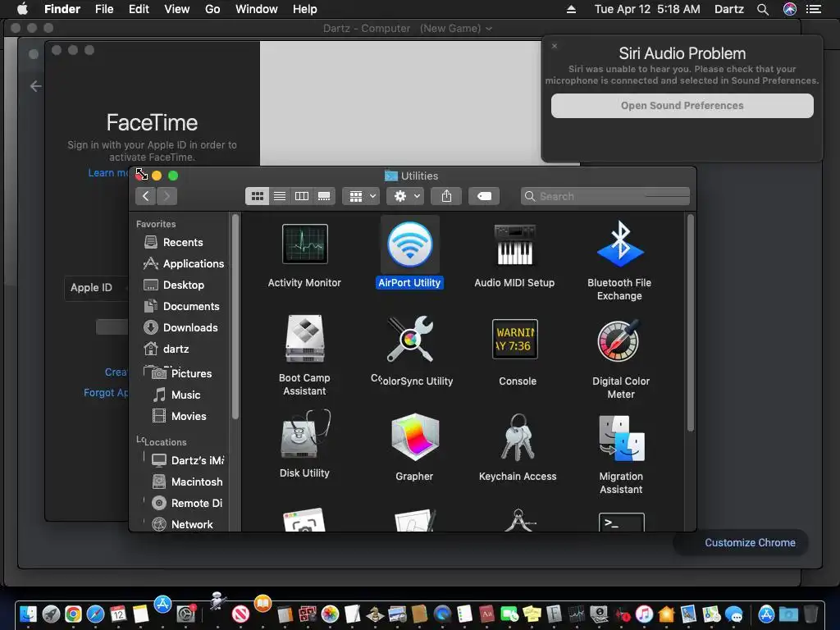
Task: Select the AirPort Utility icon
Action: pos(410,244)
